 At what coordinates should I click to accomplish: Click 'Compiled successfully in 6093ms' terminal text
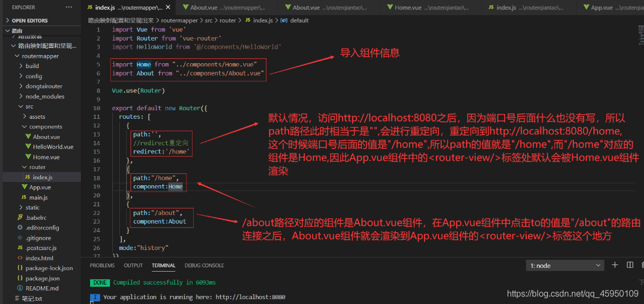tap(165, 282)
